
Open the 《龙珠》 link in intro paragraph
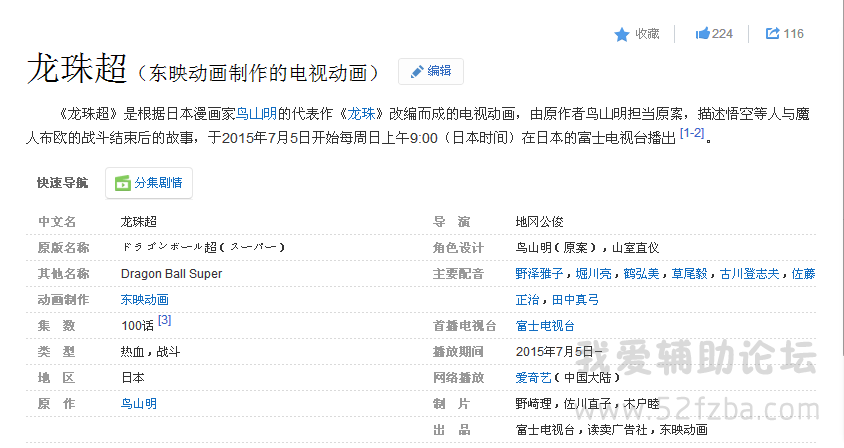click(x=361, y=114)
